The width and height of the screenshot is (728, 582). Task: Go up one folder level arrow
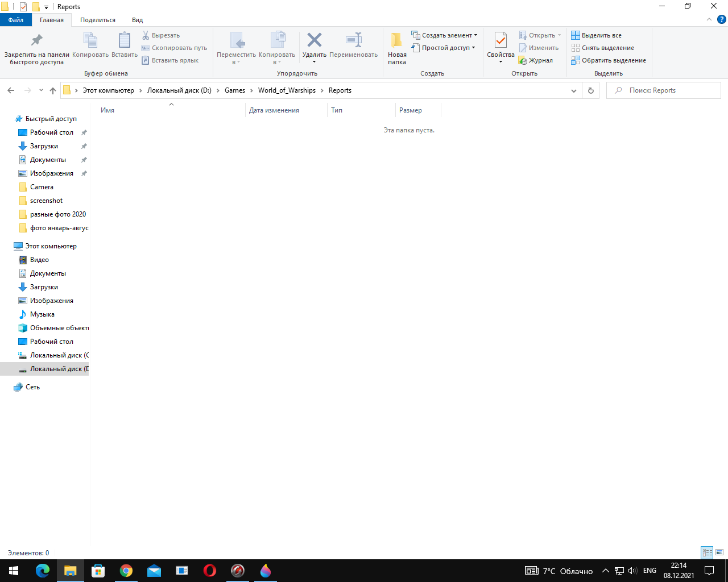click(53, 90)
